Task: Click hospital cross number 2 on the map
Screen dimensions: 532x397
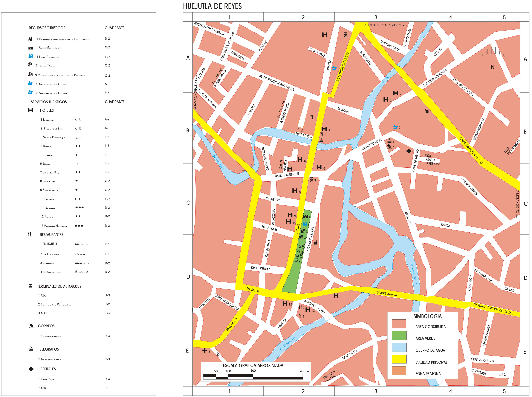Action: pos(205,351)
